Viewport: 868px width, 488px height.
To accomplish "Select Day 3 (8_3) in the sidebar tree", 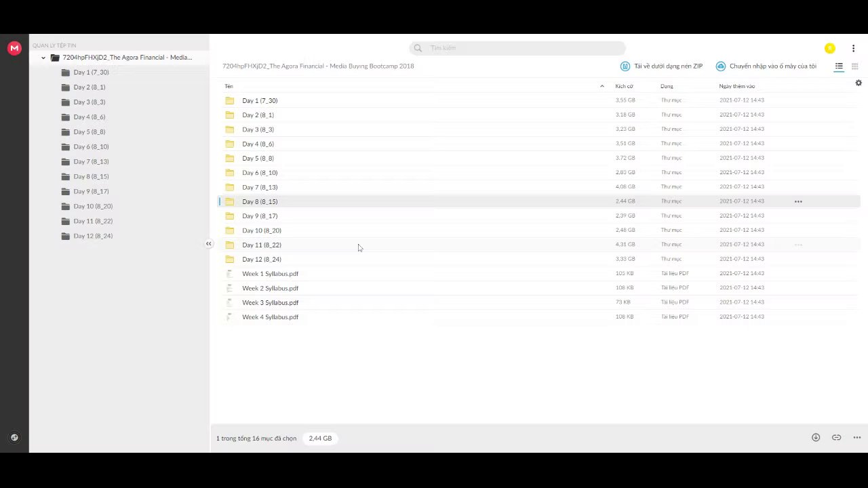I will (89, 102).
